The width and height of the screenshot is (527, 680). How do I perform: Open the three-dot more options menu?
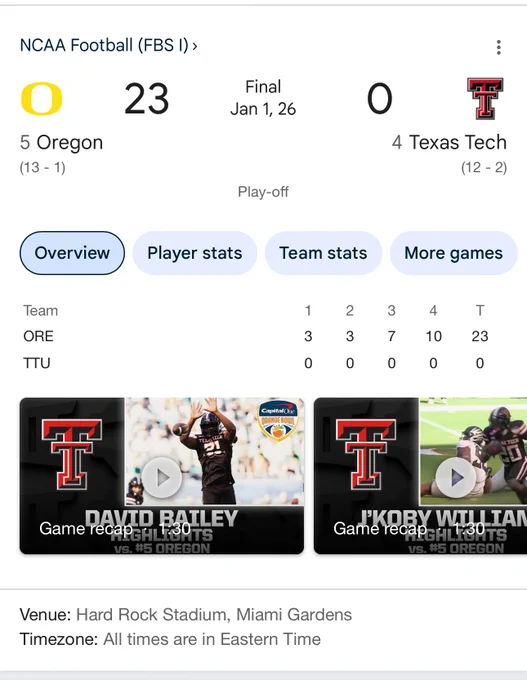[499, 47]
